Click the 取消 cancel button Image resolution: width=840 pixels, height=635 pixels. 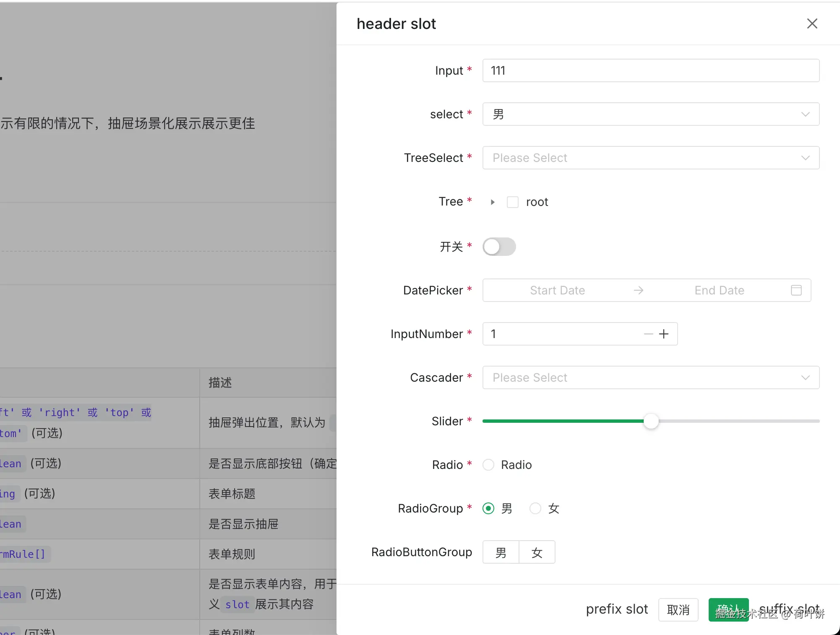click(678, 610)
